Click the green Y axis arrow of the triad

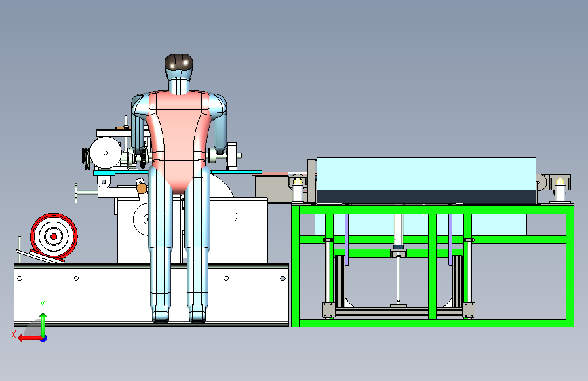pyautogui.click(x=43, y=324)
